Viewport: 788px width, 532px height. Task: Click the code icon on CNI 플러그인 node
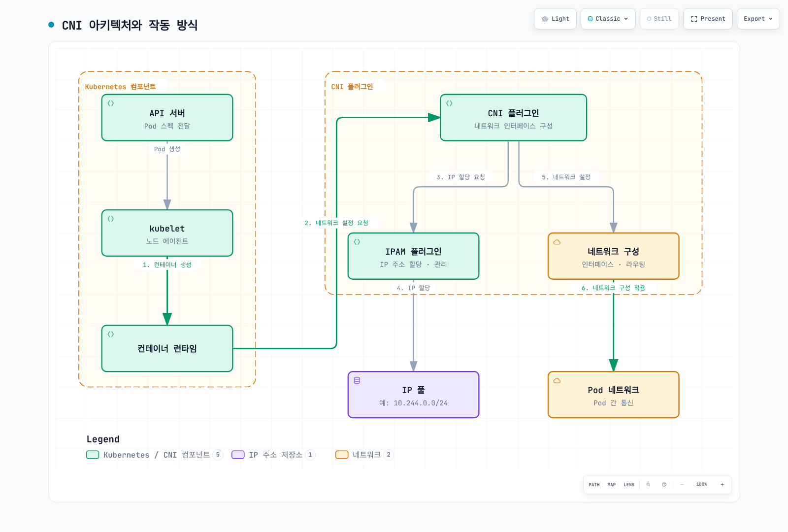pyautogui.click(x=449, y=103)
